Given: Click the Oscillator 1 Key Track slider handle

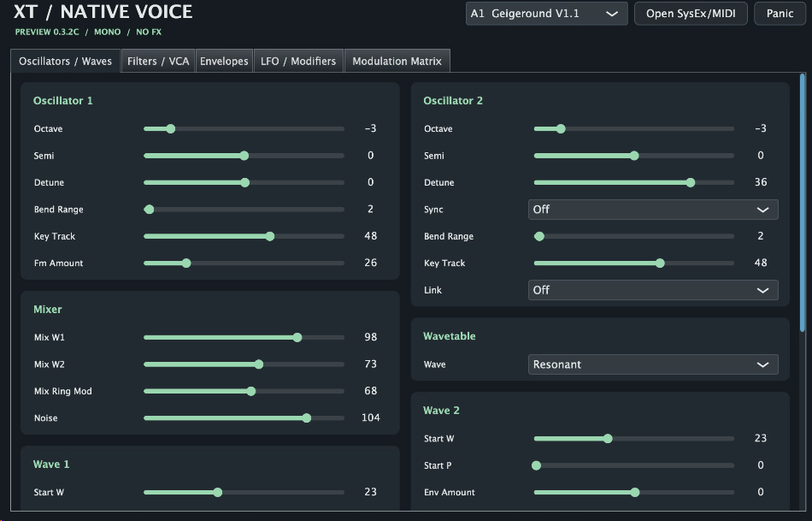Looking at the screenshot, I should [x=270, y=236].
